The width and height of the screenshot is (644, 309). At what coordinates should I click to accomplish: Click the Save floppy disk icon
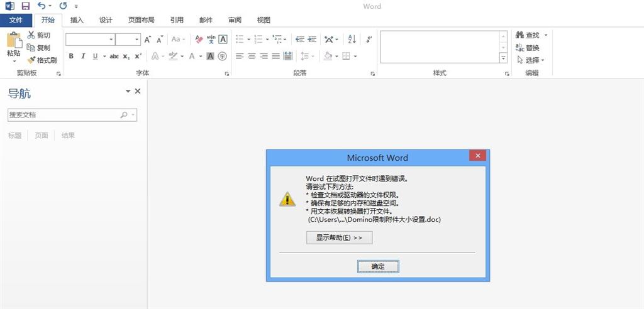(25, 6)
